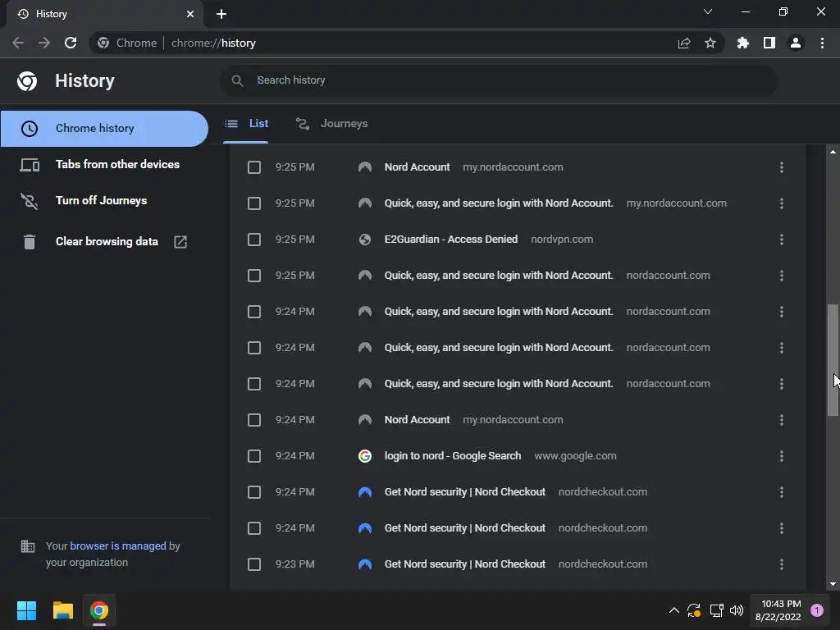Open the E2Guardian - Access Denied entry

click(x=450, y=240)
